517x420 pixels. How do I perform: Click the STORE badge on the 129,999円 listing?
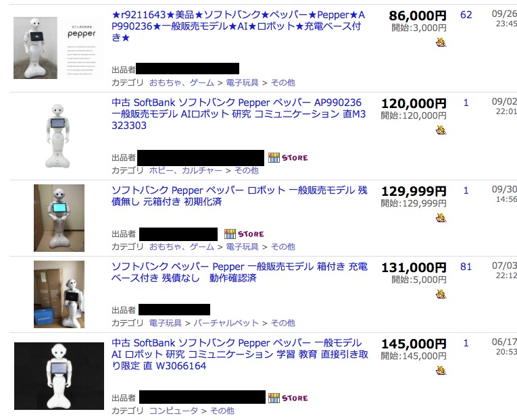coord(244,234)
